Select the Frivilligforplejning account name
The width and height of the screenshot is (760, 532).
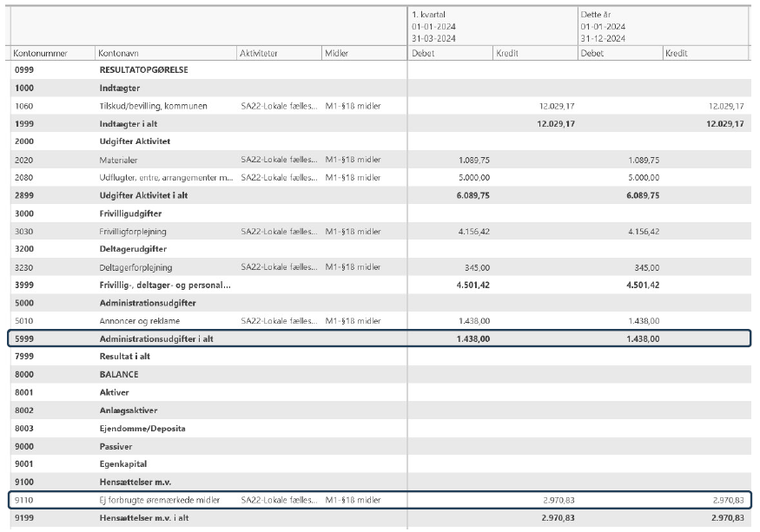coord(133,232)
